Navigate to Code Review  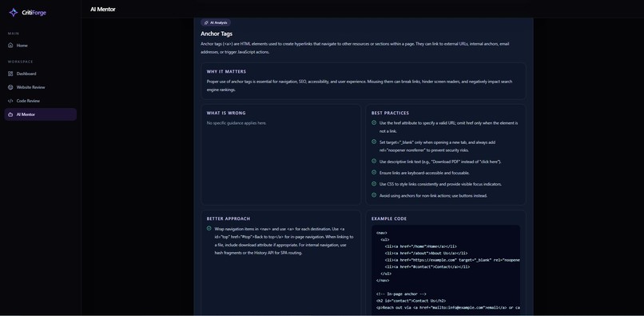point(40,101)
